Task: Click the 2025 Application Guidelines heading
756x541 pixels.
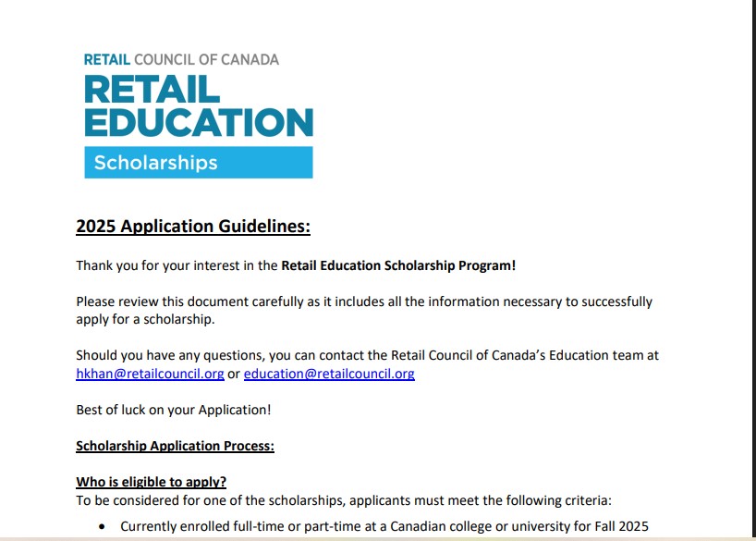Action: tap(193, 227)
